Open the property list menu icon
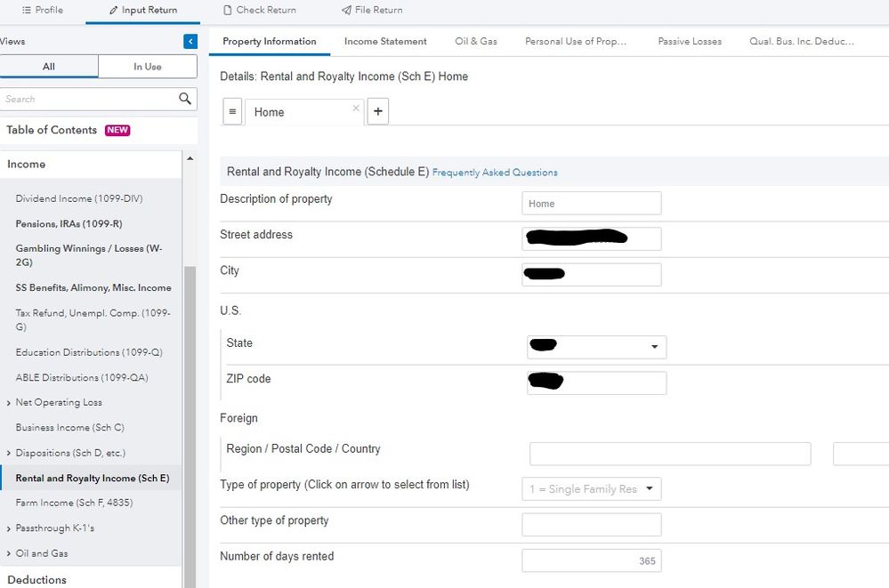The image size is (889, 588). tap(231, 112)
